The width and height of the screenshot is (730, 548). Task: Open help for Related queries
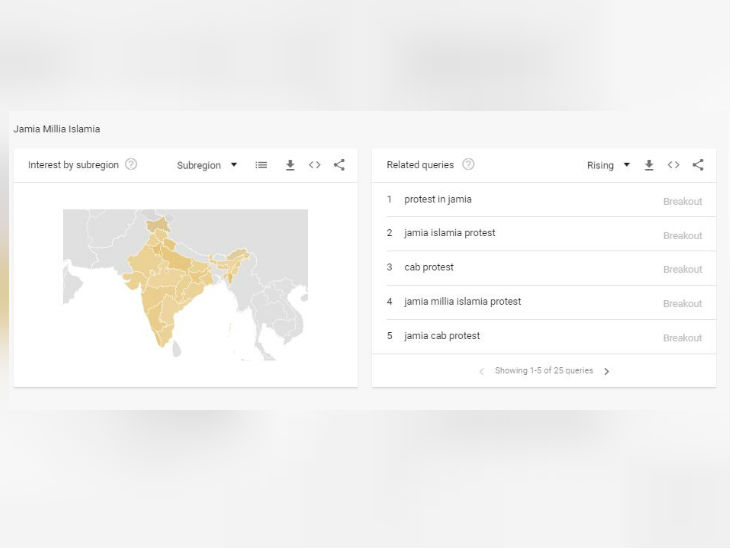tap(468, 165)
